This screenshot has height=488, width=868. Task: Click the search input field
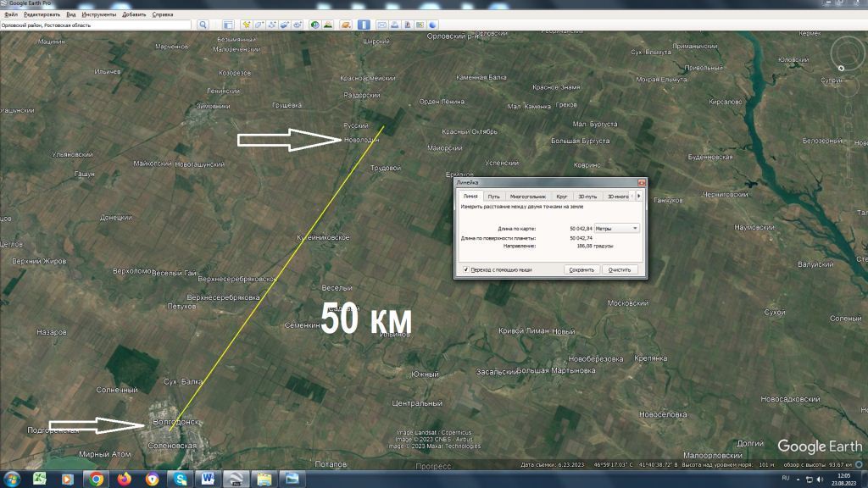(x=96, y=25)
